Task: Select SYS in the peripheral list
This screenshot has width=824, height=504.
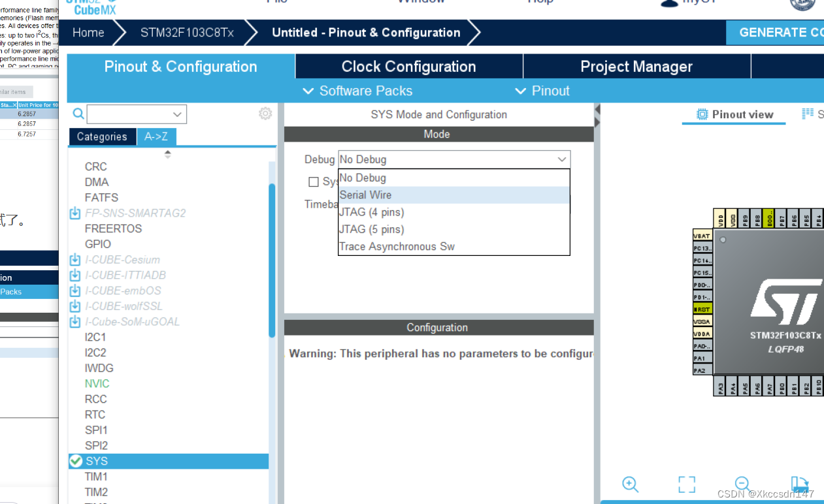Action: click(169, 461)
